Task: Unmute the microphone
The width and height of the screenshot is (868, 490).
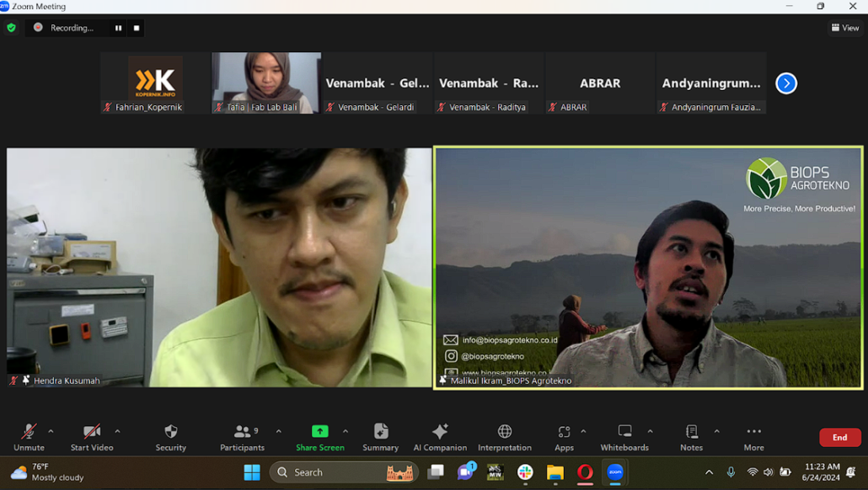Action: (x=29, y=436)
